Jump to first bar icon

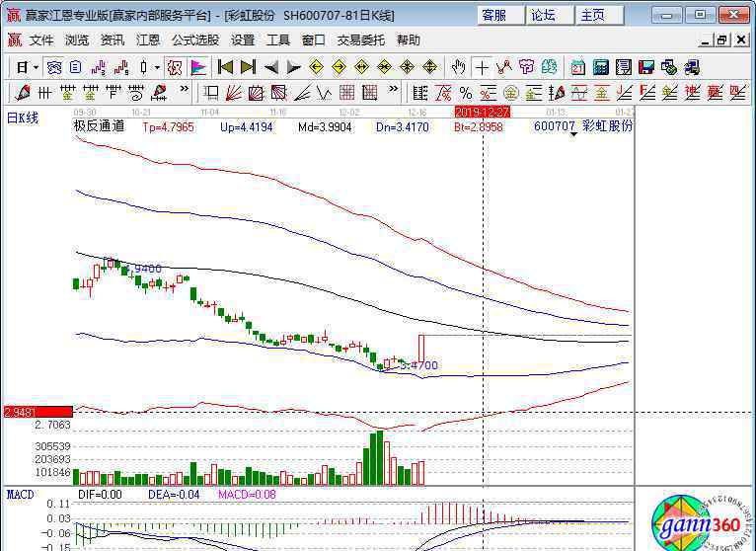pyautogui.click(x=225, y=67)
